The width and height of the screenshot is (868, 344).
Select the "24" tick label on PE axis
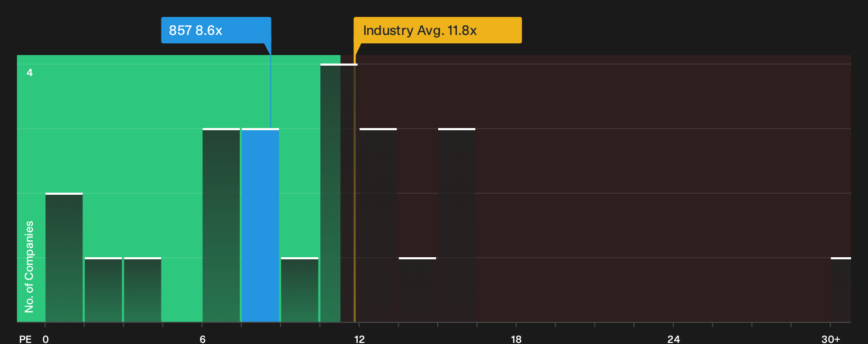[x=673, y=339]
